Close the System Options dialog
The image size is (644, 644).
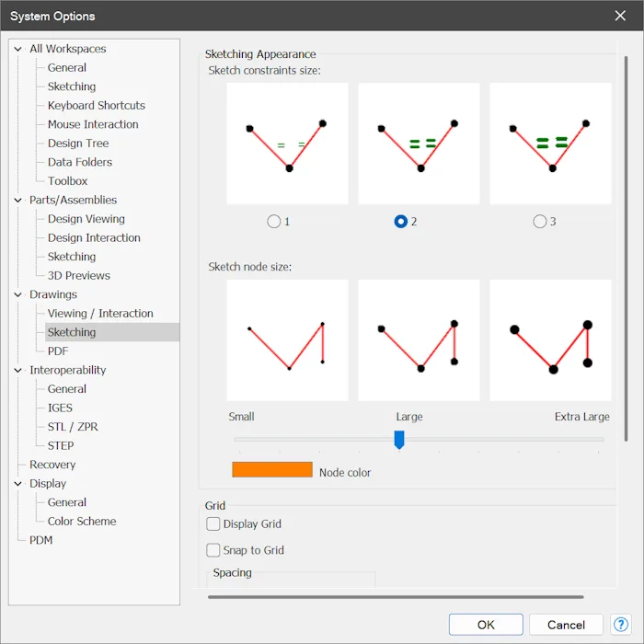click(620, 16)
